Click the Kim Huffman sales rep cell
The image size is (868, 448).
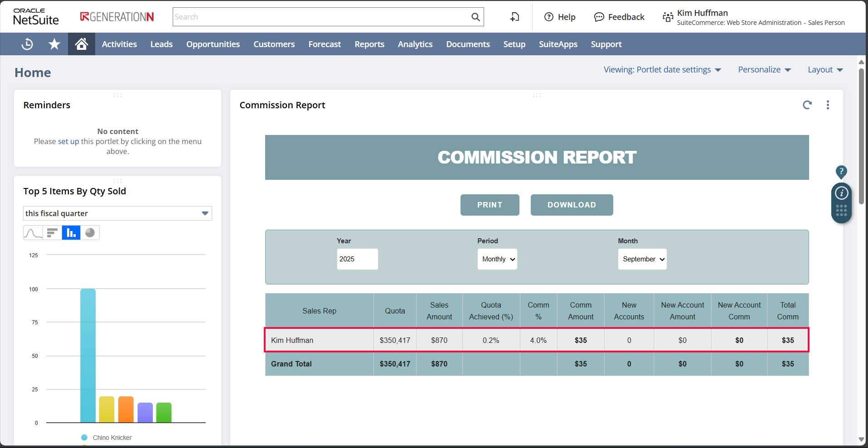coord(320,340)
